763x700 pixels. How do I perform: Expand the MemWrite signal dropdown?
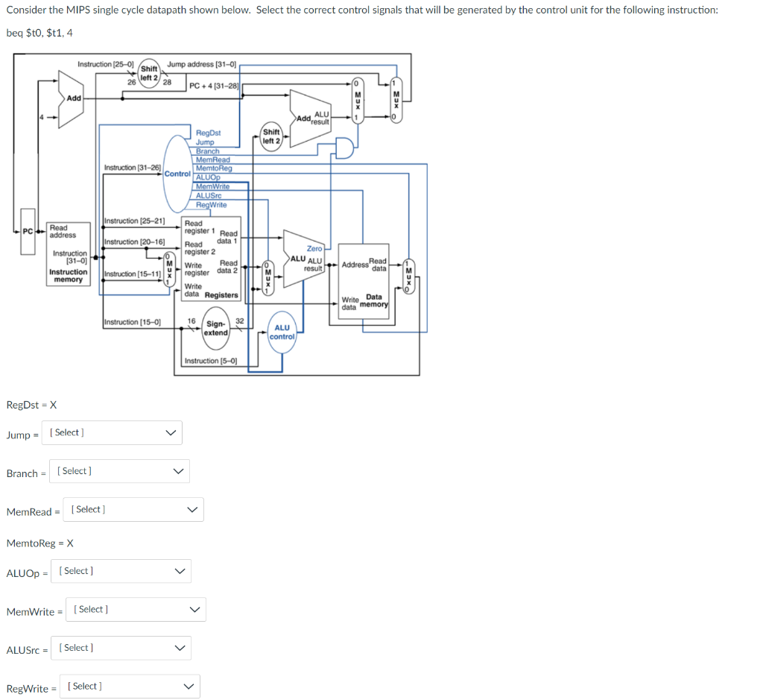(x=135, y=609)
